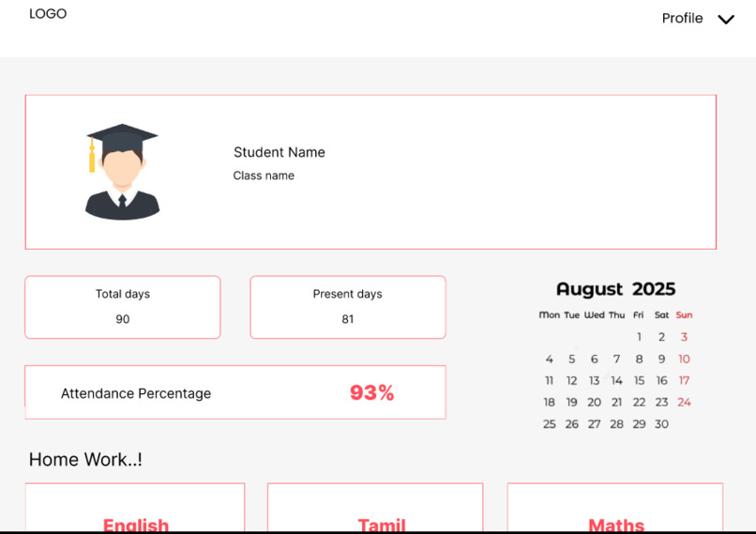Click the LOGO in the header
Viewport: 756px width, 534px height.
tap(48, 13)
